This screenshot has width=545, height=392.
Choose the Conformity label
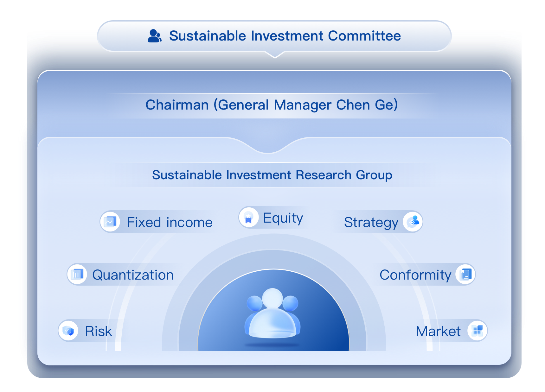coord(415,275)
